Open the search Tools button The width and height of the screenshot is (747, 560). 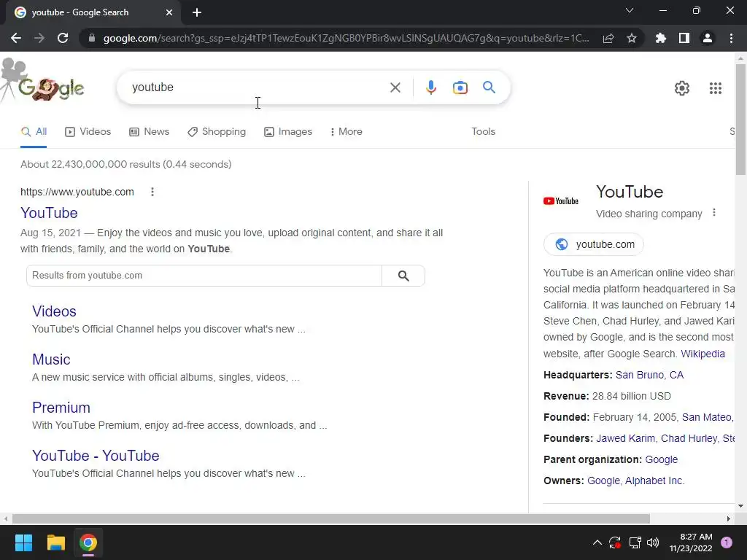pos(483,132)
